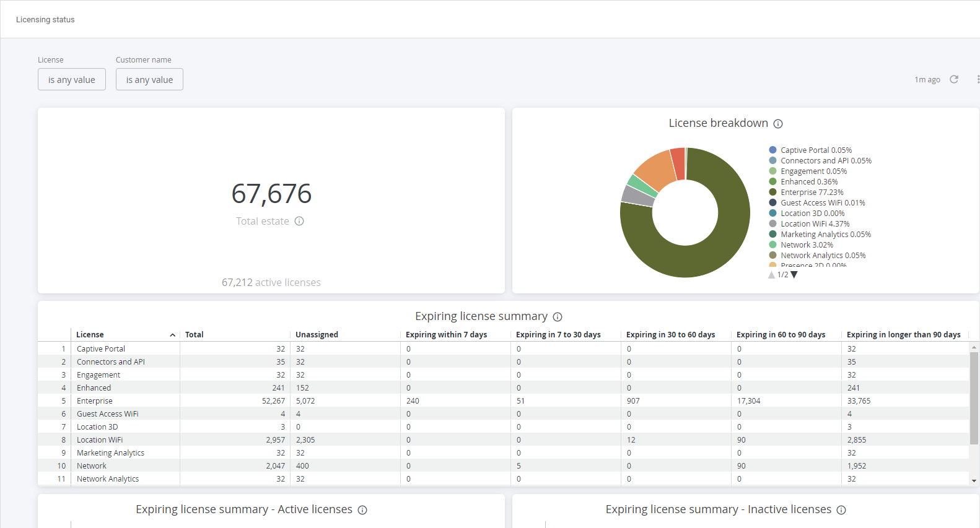
Task: Sort by Expiring within 7 days header
Action: coord(446,335)
